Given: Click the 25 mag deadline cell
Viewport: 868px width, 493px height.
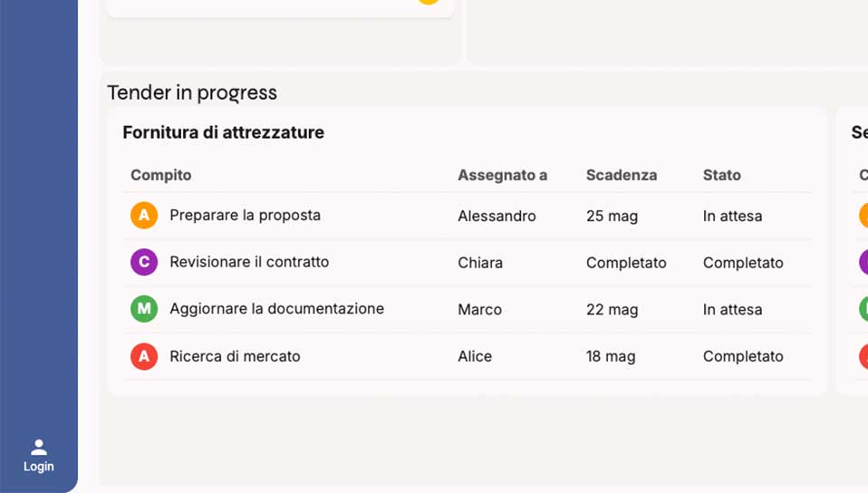Looking at the screenshot, I should (612, 216).
